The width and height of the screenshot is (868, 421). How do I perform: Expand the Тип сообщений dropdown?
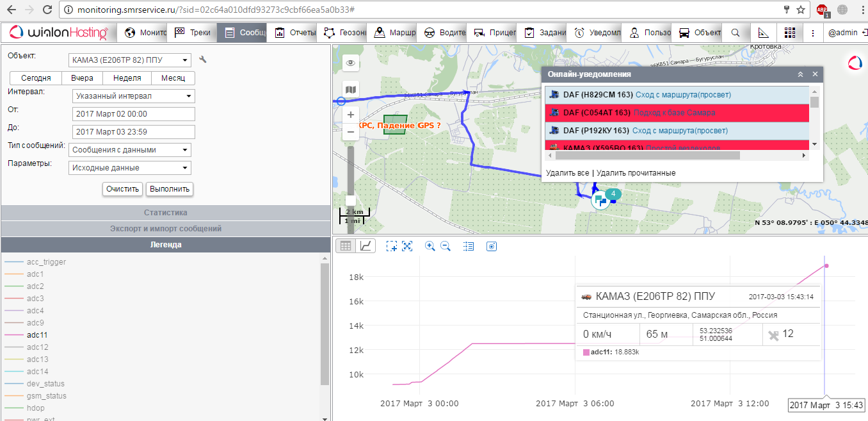tap(131, 150)
